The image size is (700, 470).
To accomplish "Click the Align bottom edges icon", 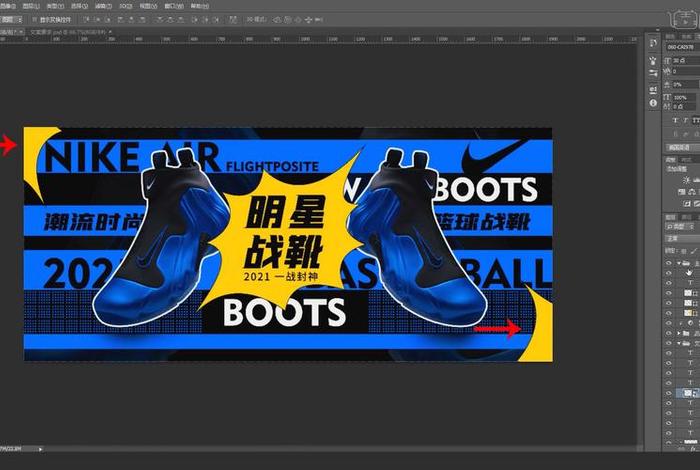I will click(x=109, y=20).
